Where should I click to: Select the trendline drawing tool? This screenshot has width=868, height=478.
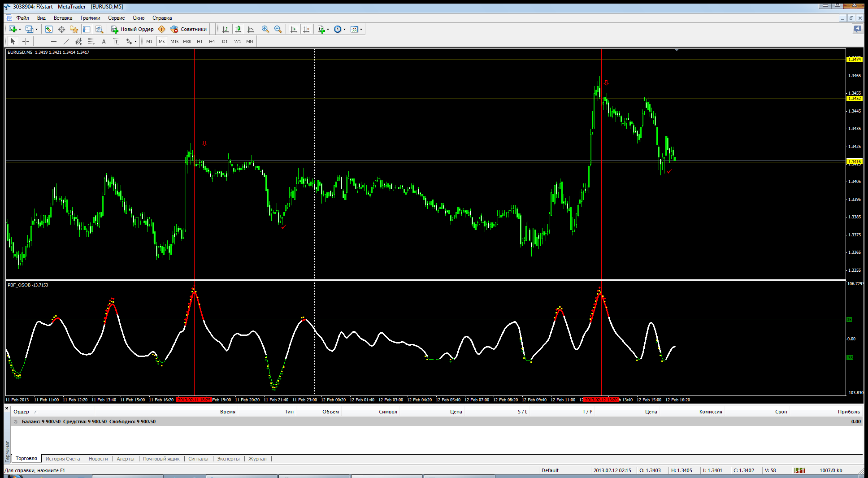[66, 41]
